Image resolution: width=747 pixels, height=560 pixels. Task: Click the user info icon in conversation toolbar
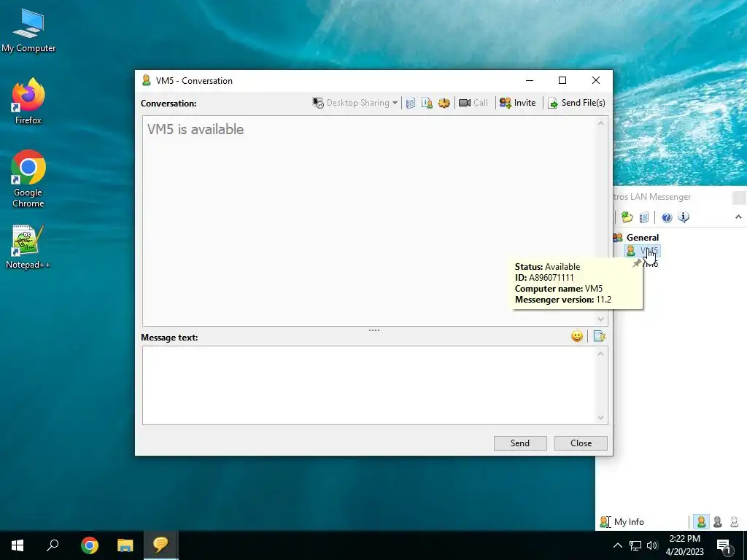[427, 103]
